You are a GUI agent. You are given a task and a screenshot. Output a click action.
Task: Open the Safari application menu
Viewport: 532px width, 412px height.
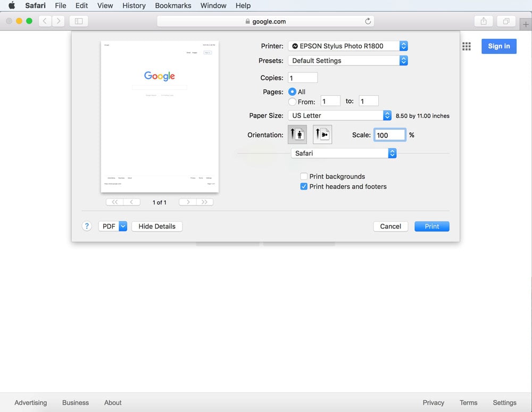pyautogui.click(x=35, y=5)
